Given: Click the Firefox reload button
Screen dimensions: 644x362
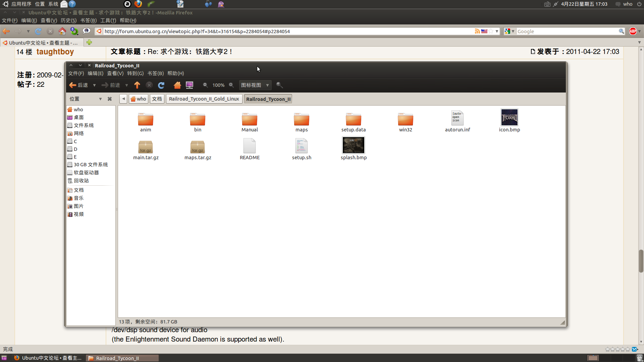Looking at the screenshot, I should click(x=38, y=31).
